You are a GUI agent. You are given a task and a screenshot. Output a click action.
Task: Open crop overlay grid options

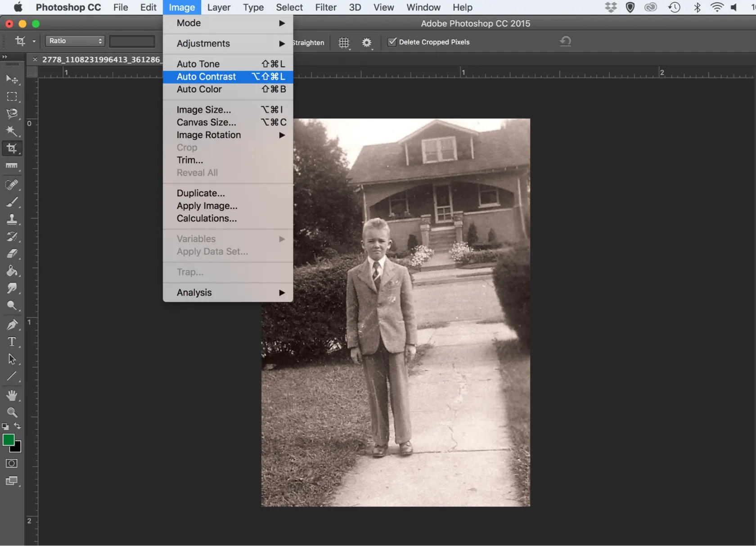(x=344, y=42)
